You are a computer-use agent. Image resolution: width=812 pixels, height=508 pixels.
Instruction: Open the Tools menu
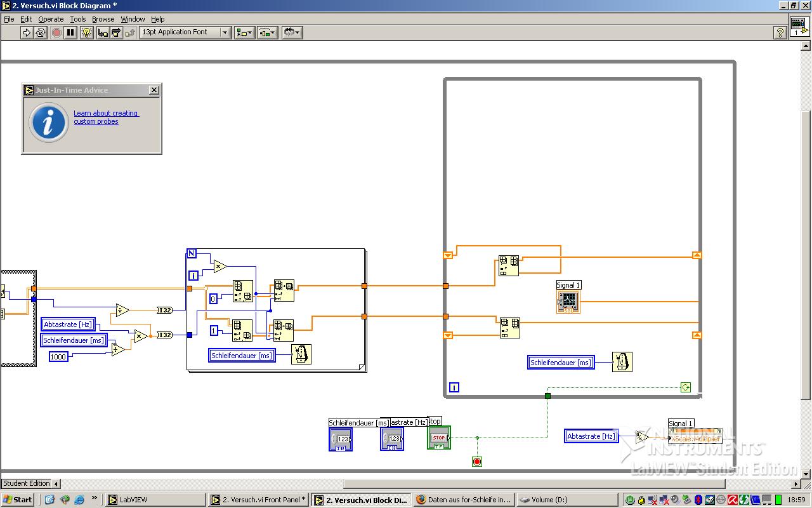click(78, 19)
